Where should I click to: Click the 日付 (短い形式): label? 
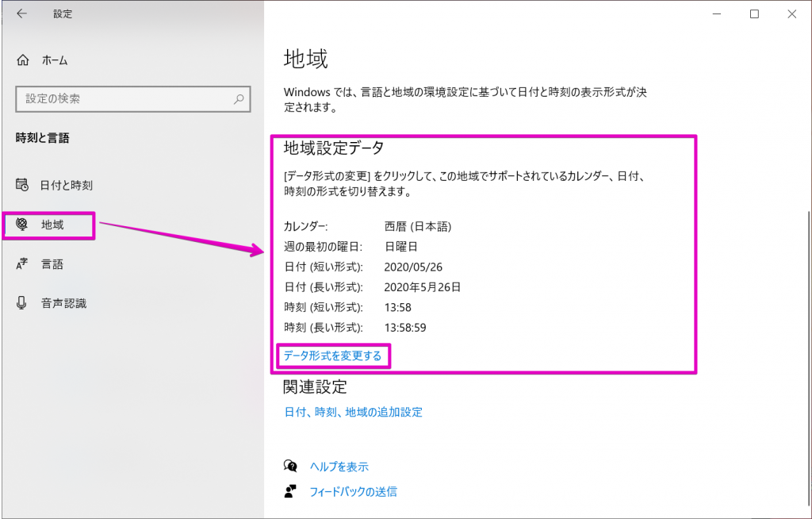point(324,267)
